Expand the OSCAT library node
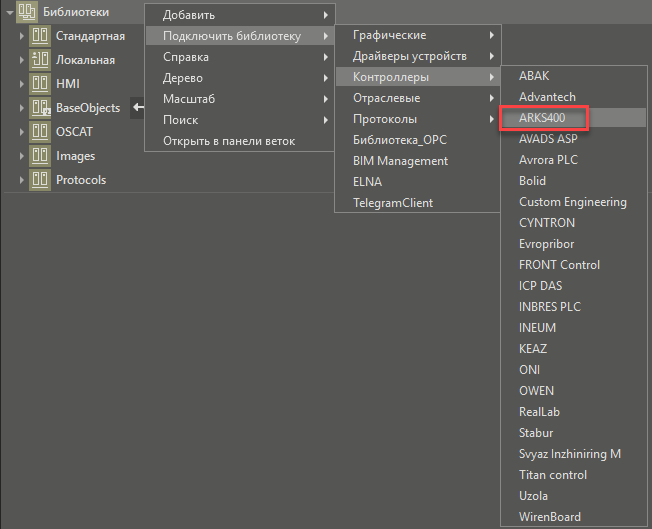The image size is (652, 529). tap(22, 132)
